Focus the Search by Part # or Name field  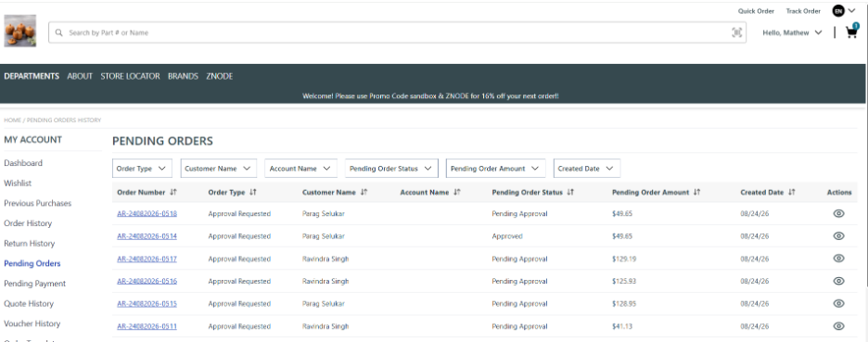pos(397,32)
